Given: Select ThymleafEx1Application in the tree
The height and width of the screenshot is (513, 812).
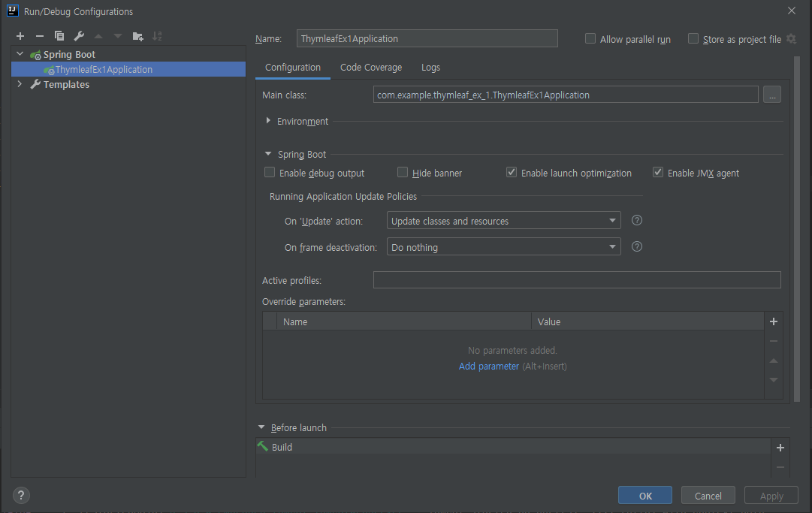Looking at the screenshot, I should pos(128,69).
